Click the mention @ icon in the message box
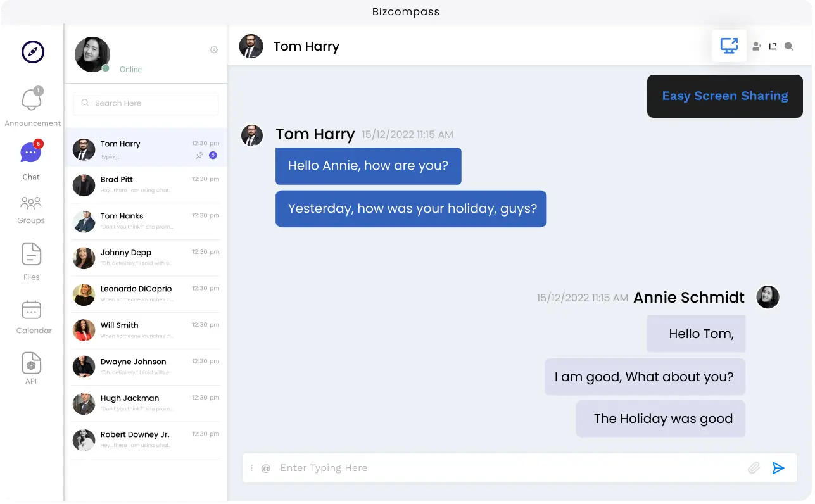Image resolution: width=815 pixels, height=504 pixels. 266,469
